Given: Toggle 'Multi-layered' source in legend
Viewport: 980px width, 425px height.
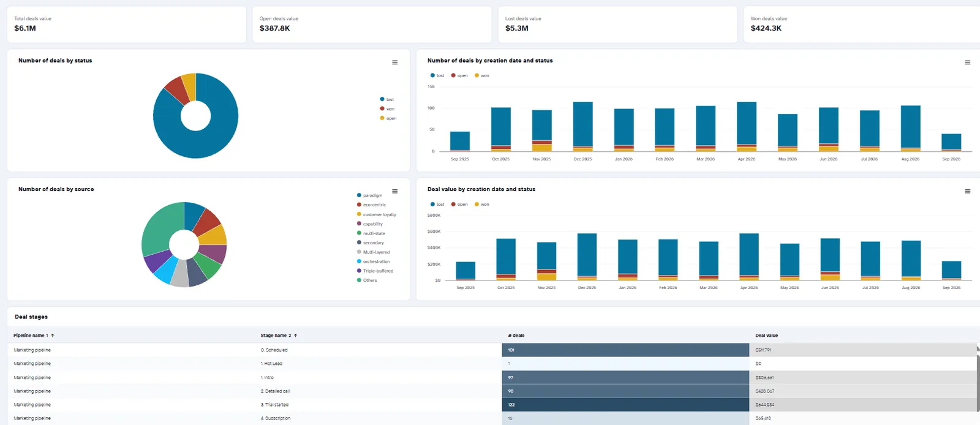Looking at the screenshot, I should (x=373, y=252).
